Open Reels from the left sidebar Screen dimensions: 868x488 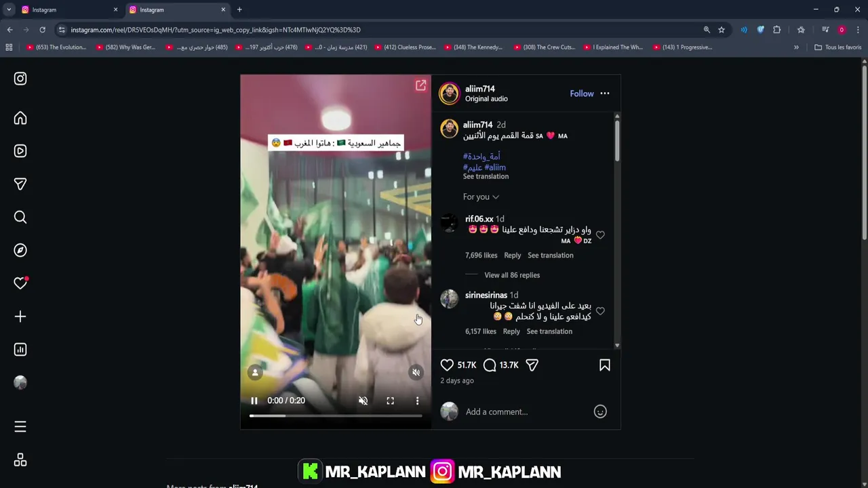coord(20,151)
